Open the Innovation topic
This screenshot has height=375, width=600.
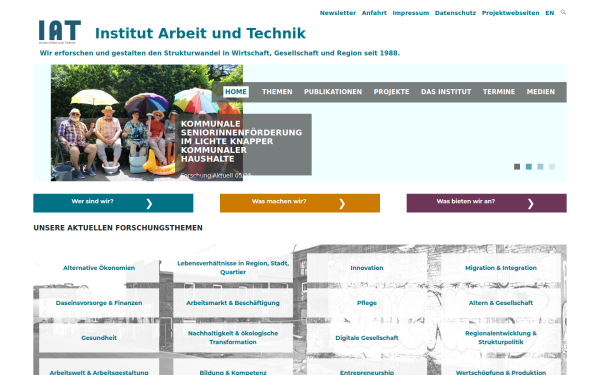coord(367,268)
